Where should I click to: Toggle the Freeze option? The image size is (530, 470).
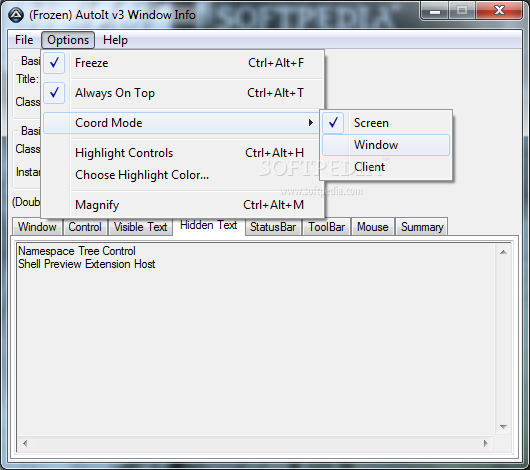(183, 63)
